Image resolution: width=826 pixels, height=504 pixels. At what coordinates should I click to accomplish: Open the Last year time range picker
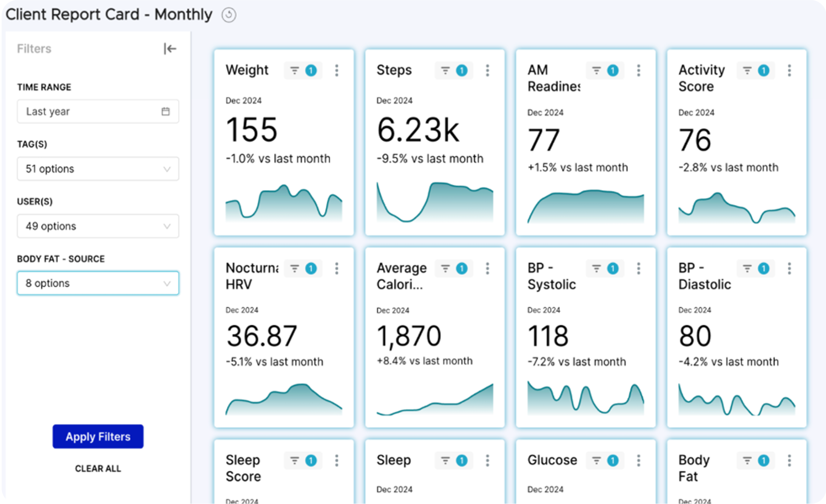click(98, 111)
